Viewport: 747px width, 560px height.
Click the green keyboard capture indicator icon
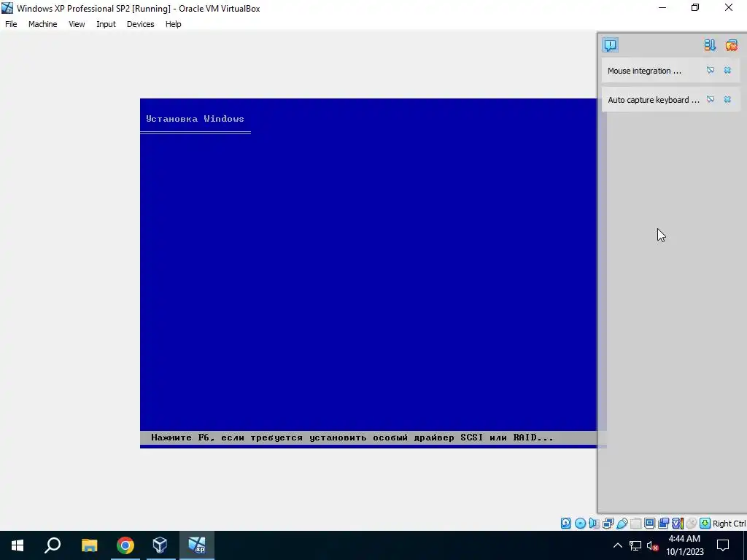point(705,524)
